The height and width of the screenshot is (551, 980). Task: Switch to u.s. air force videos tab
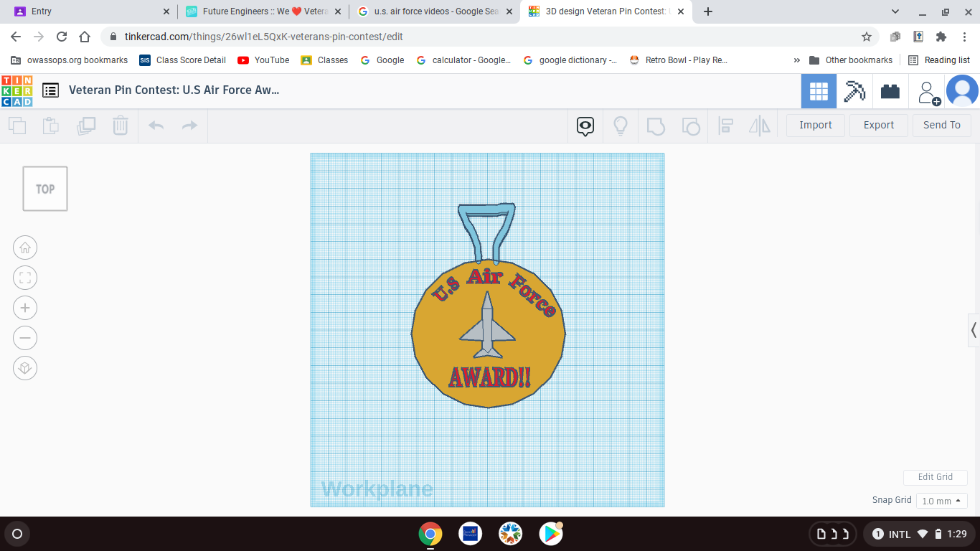pos(434,11)
